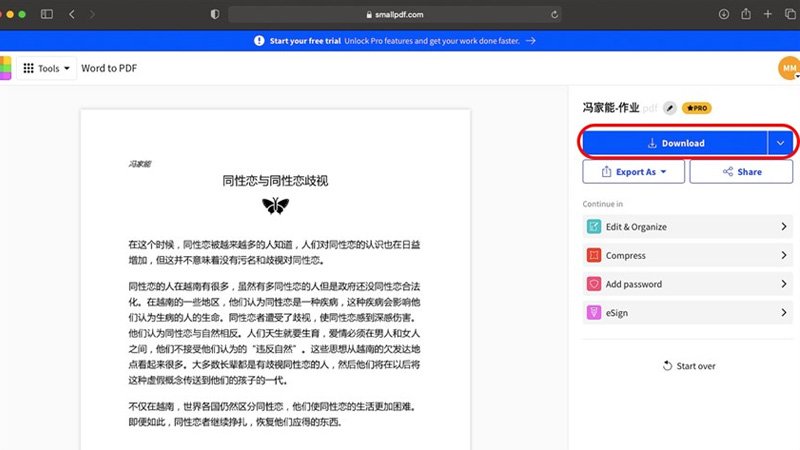Click the smallpdf.com address bar
The width and height of the screenshot is (800, 450).
tap(395, 14)
